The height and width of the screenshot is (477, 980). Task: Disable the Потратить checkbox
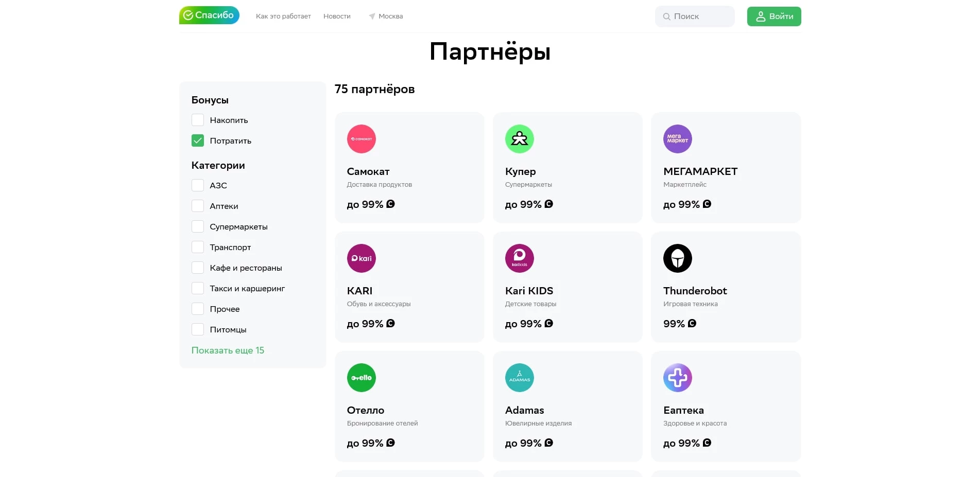coord(197,140)
